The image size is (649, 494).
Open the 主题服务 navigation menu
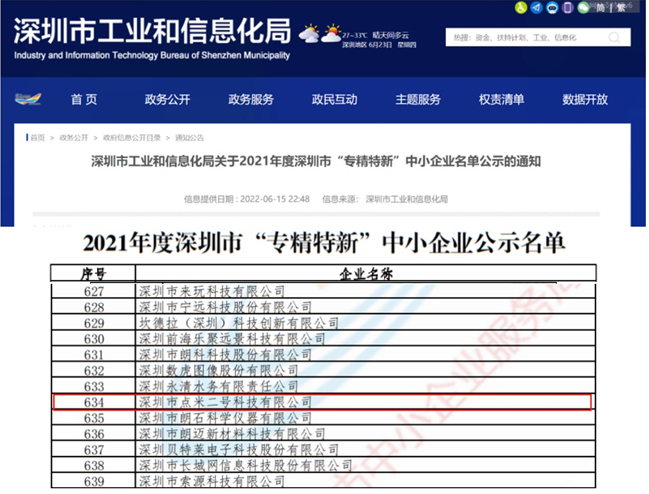(417, 100)
